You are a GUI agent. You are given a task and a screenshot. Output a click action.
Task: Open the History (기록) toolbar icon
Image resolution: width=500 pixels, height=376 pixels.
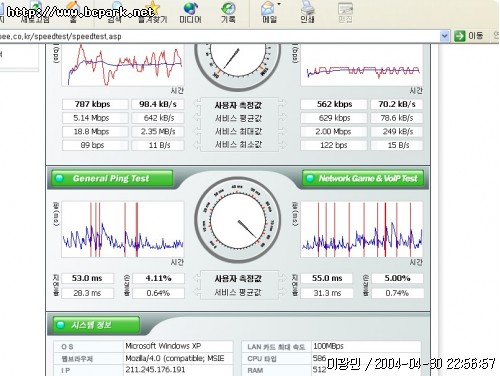click(x=228, y=13)
